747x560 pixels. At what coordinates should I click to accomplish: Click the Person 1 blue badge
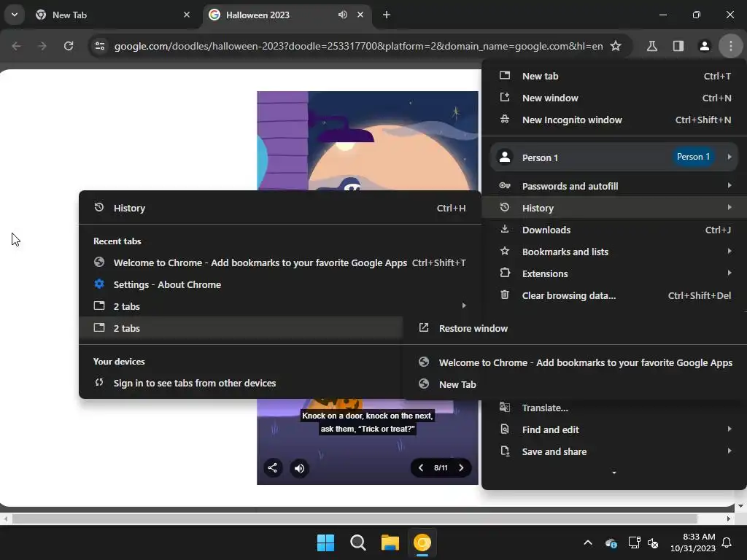coord(693,157)
